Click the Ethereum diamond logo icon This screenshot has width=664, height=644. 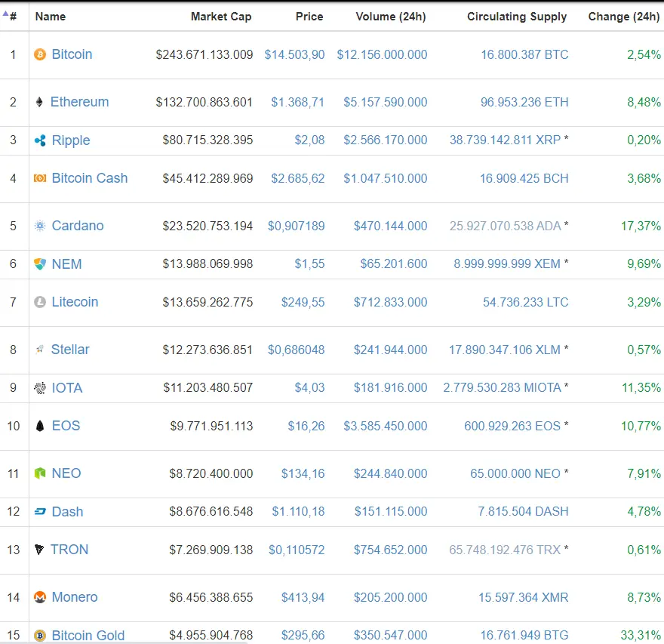(x=39, y=102)
